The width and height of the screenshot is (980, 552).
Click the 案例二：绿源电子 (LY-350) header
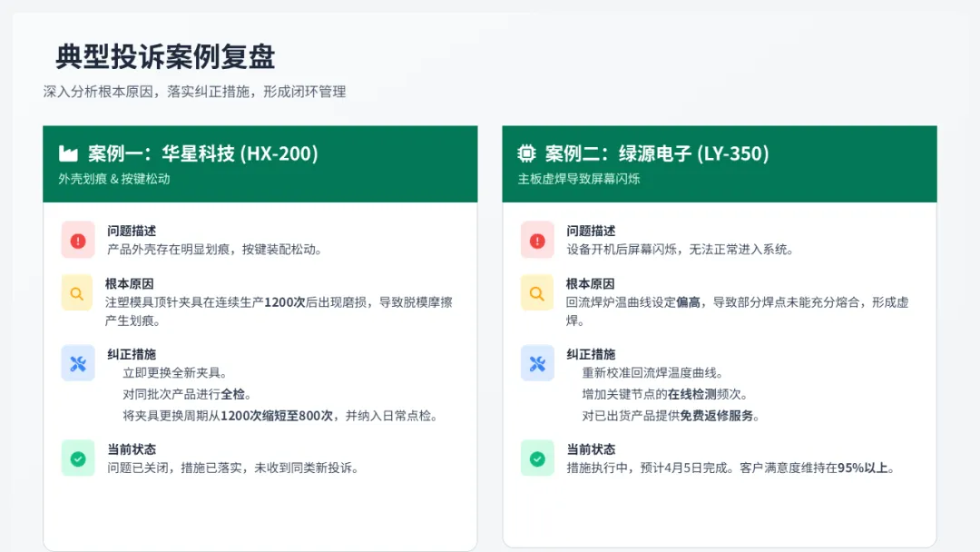click(657, 153)
